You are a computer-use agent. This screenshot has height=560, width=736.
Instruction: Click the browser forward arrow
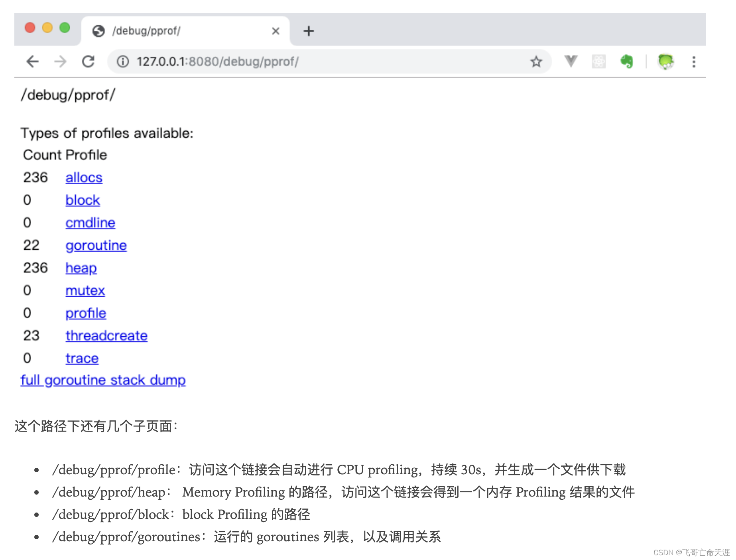[60, 61]
